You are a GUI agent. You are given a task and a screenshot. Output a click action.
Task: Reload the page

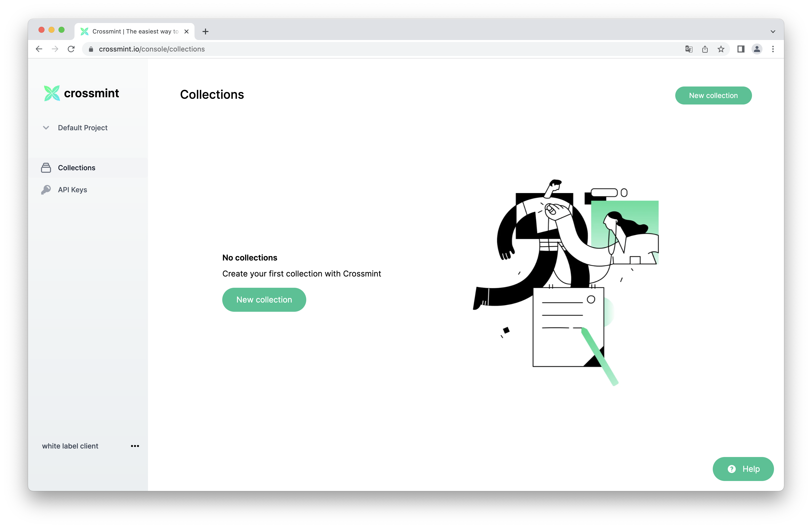point(71,49)
